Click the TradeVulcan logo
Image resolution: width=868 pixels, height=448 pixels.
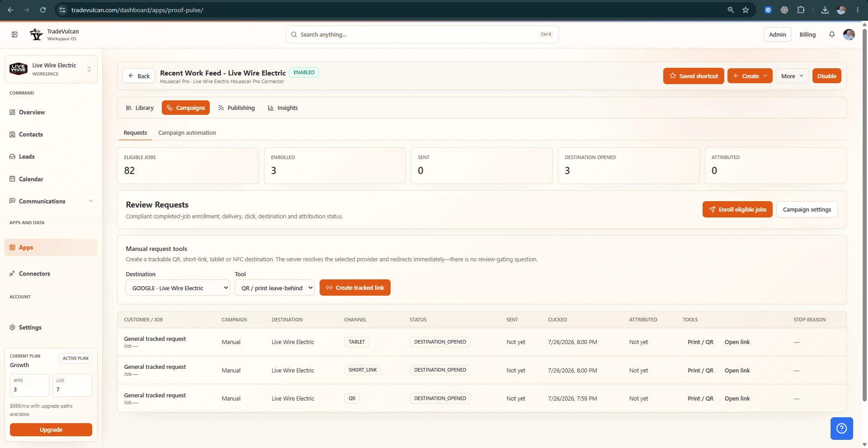(36, 34)
